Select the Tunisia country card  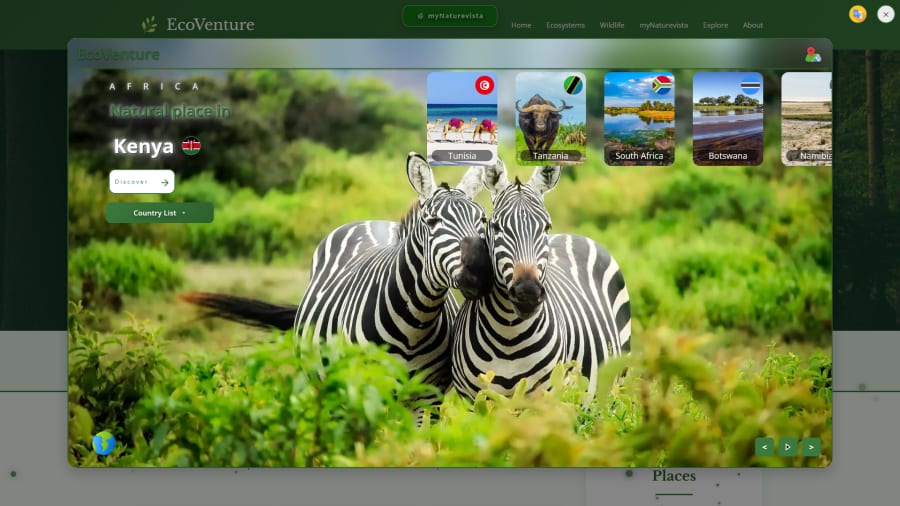click(462, 119)
